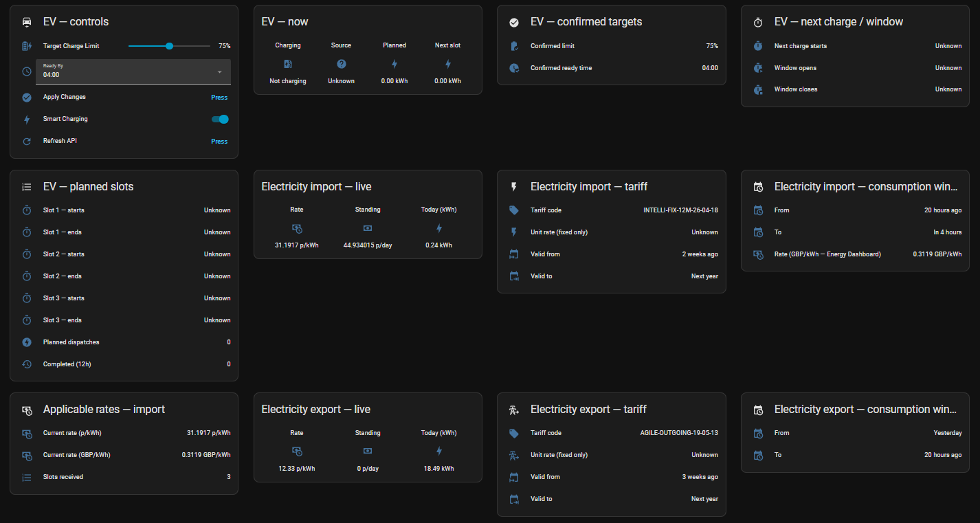Click the icon beside Window opens
This screenshot has height=523, width=980.
point(758,68)
